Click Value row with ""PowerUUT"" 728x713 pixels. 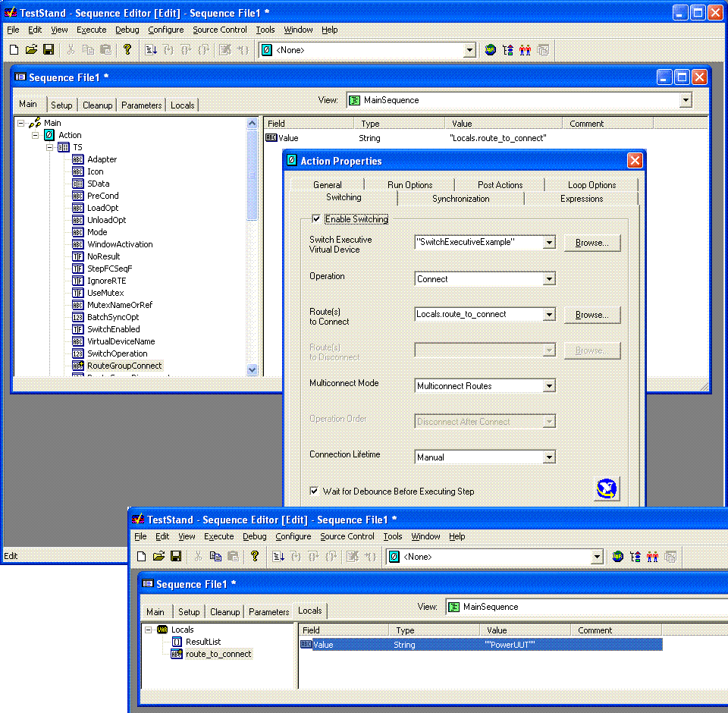pos(481,645)
